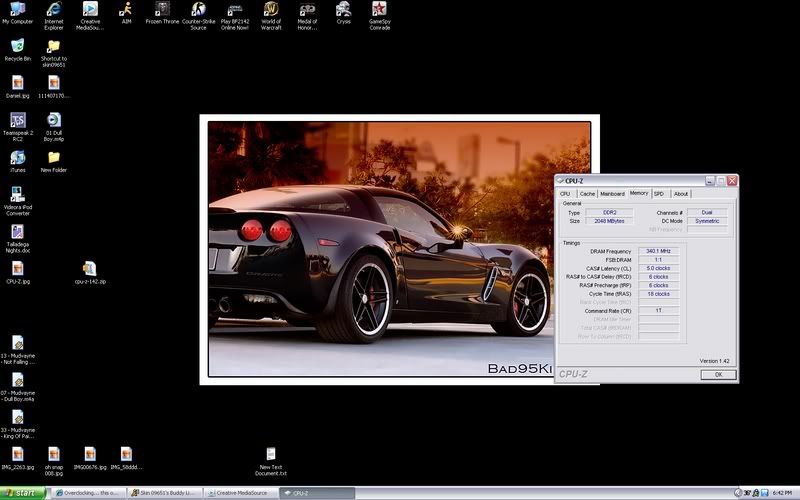Screen dimensions: 800x500
Task: Open the My Computer desktop icon
Action: click(17, 10)
